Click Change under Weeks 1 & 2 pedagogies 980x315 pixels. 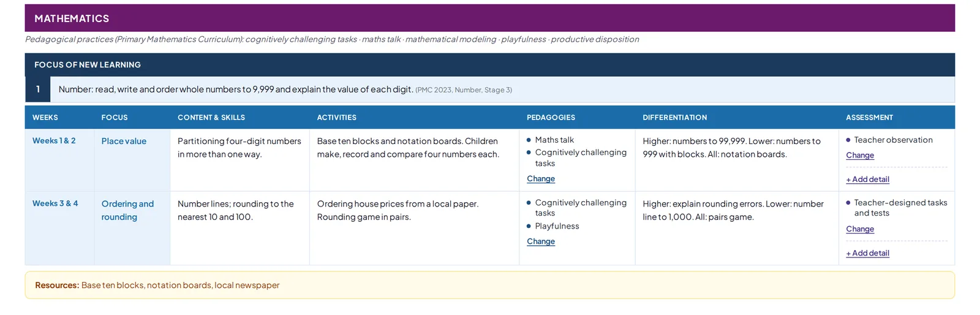click(541, 178)
